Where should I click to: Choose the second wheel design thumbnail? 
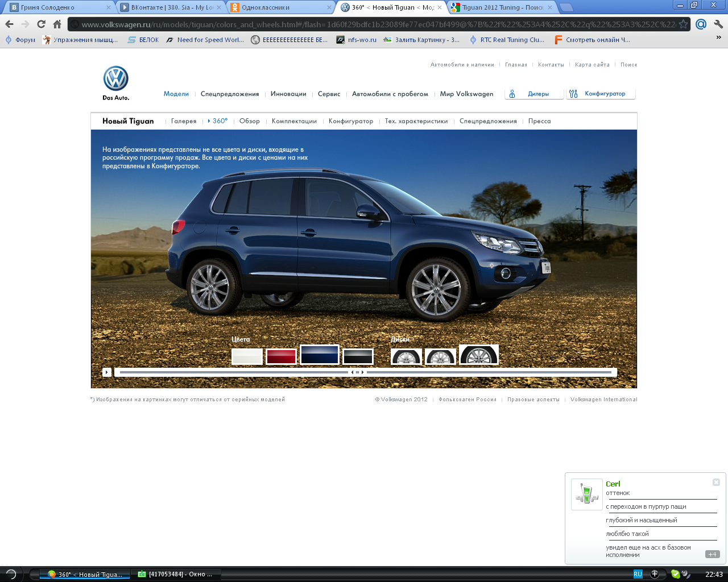pyautogui.click(x=440, y=356)
